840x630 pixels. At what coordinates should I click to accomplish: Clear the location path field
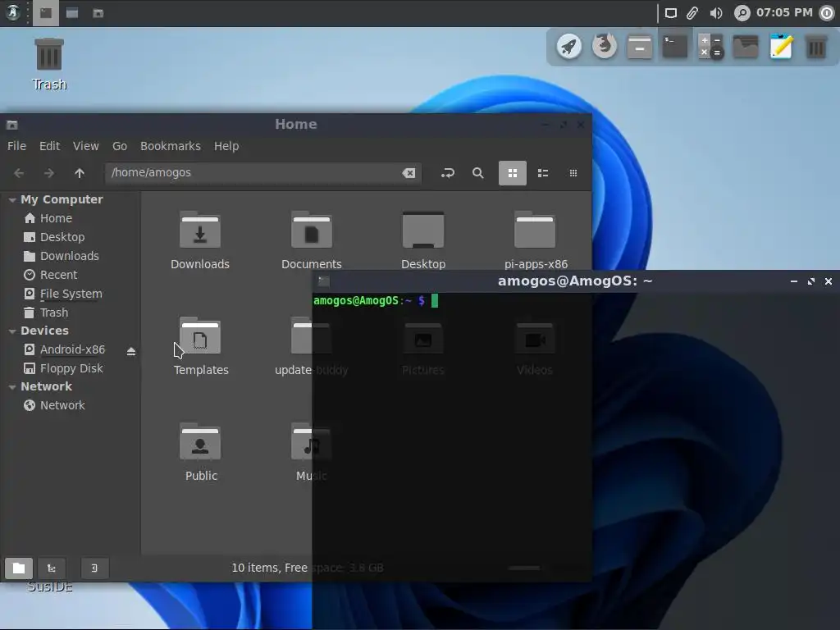(409, 173)
